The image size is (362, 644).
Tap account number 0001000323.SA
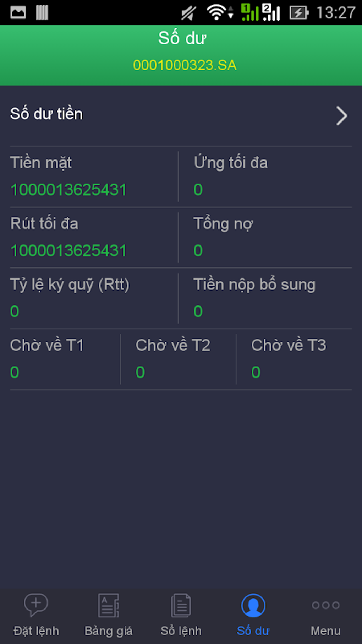point(185,65)
